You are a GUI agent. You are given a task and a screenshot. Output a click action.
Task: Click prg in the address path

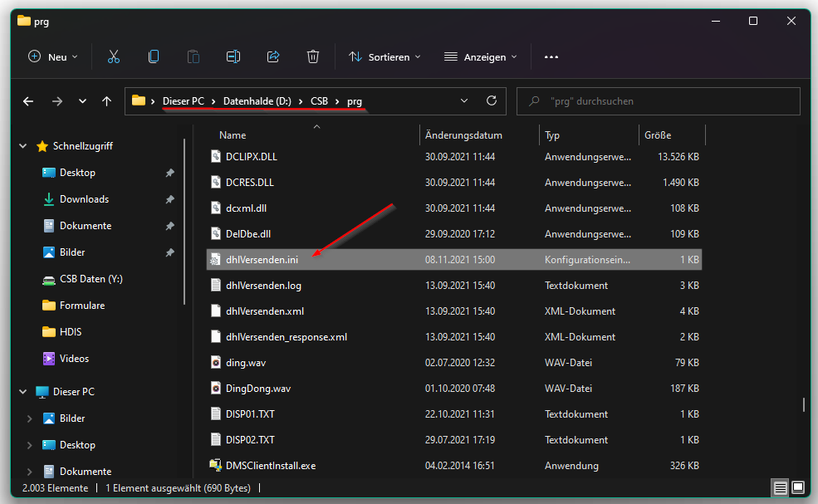355,101
